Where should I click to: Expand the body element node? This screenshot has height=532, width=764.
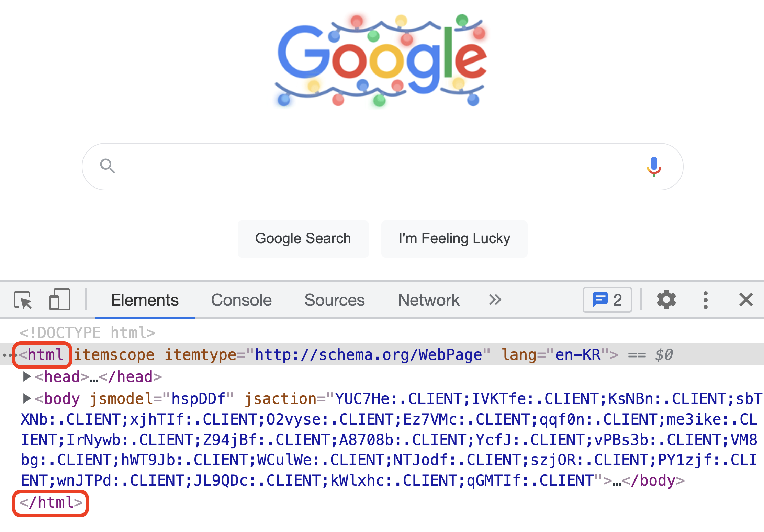coord(26,398)
